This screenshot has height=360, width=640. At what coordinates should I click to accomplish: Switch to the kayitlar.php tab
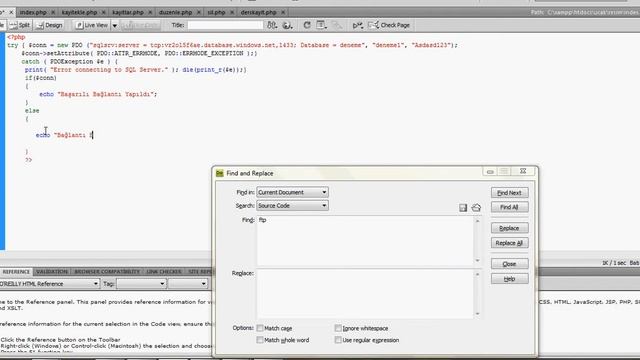pos(128,12)
